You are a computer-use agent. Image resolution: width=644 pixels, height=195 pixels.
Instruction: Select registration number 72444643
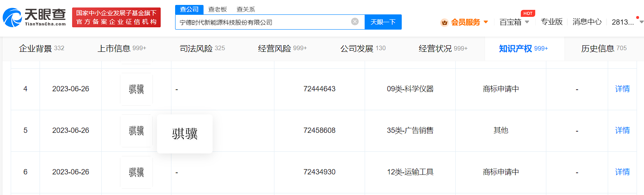point(319,89)
